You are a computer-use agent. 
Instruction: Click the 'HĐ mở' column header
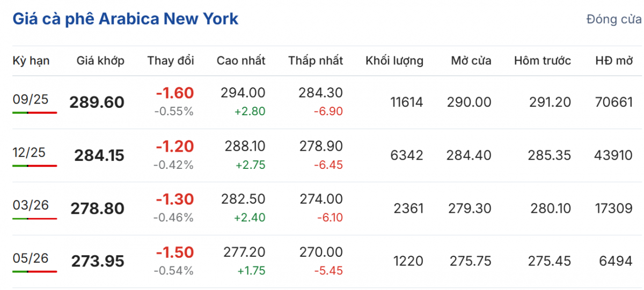[x=614, y=61]
